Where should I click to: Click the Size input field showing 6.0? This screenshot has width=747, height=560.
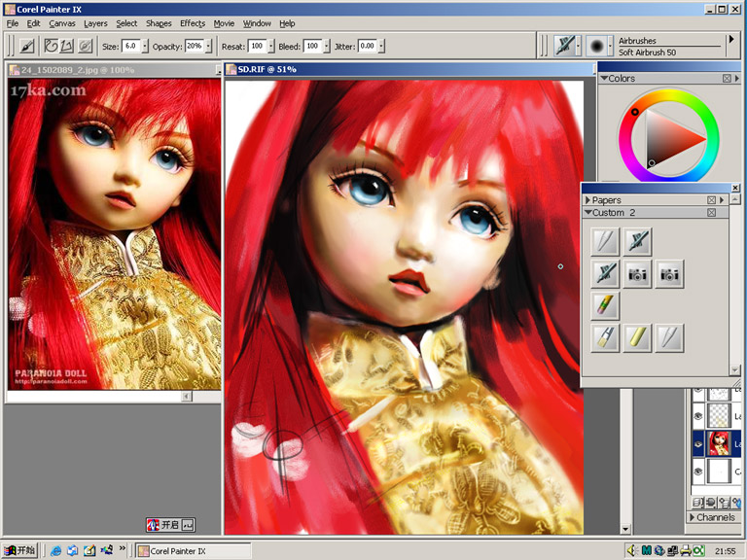[131, 46]
